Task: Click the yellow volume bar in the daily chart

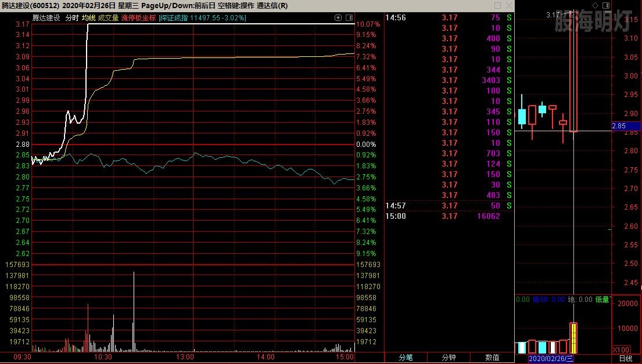Action: (x=573, y=338)
